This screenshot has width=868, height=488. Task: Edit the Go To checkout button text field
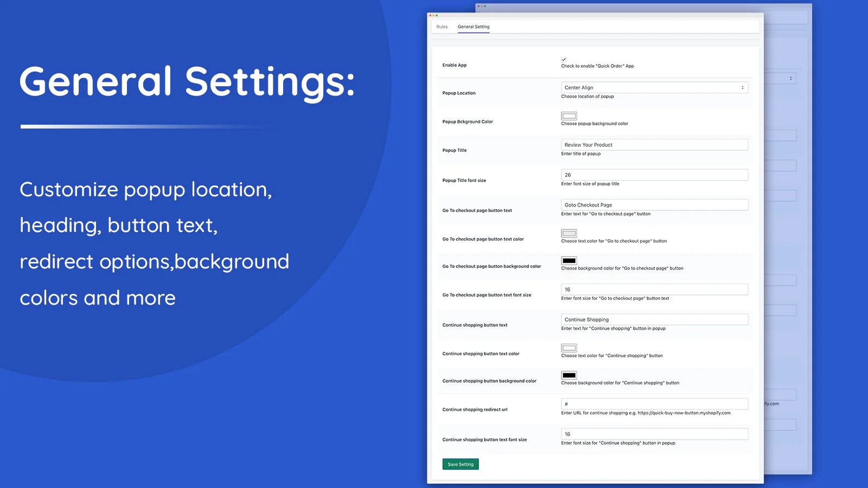pyautogui.click(x=654, y=205)
